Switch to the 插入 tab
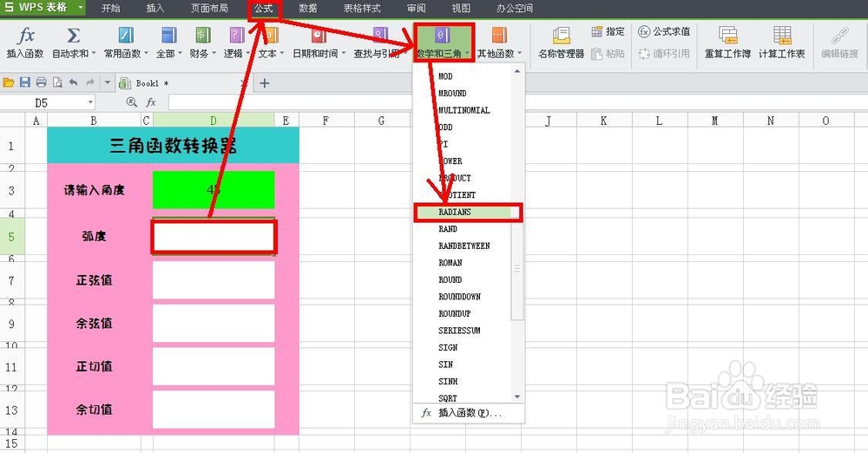Viewport: 868px width, 453px height. click(155, 9)
